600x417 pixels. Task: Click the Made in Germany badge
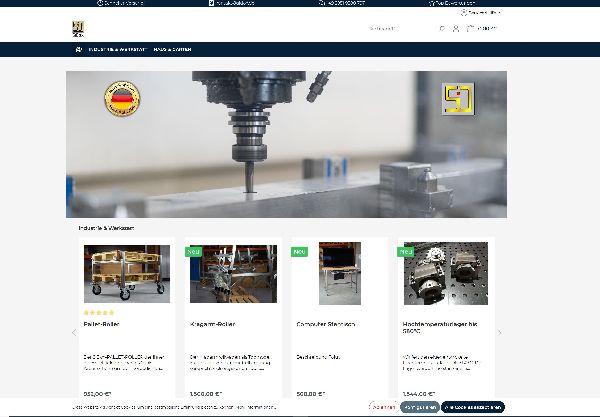tap(120, 100)
